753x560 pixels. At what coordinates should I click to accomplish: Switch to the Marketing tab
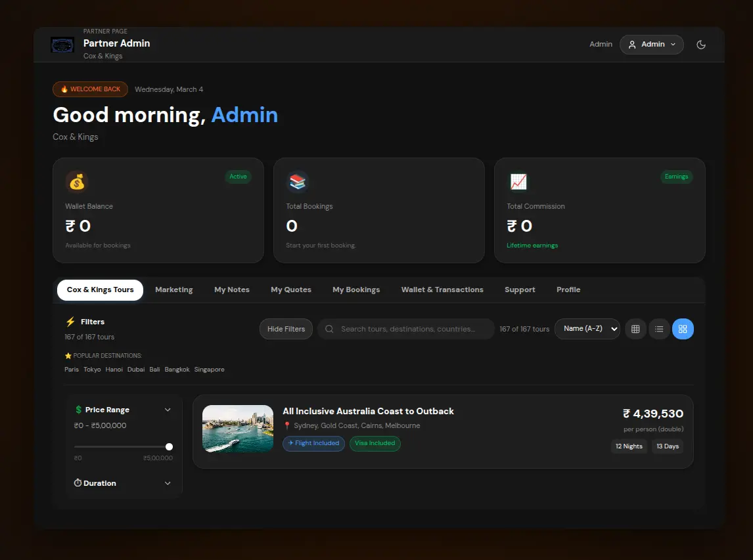click(174, 290)
